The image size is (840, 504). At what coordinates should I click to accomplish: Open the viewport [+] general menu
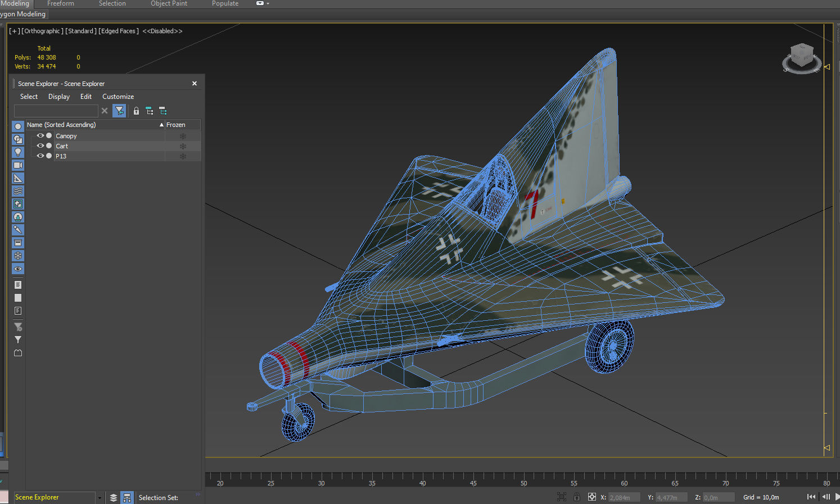15,31
